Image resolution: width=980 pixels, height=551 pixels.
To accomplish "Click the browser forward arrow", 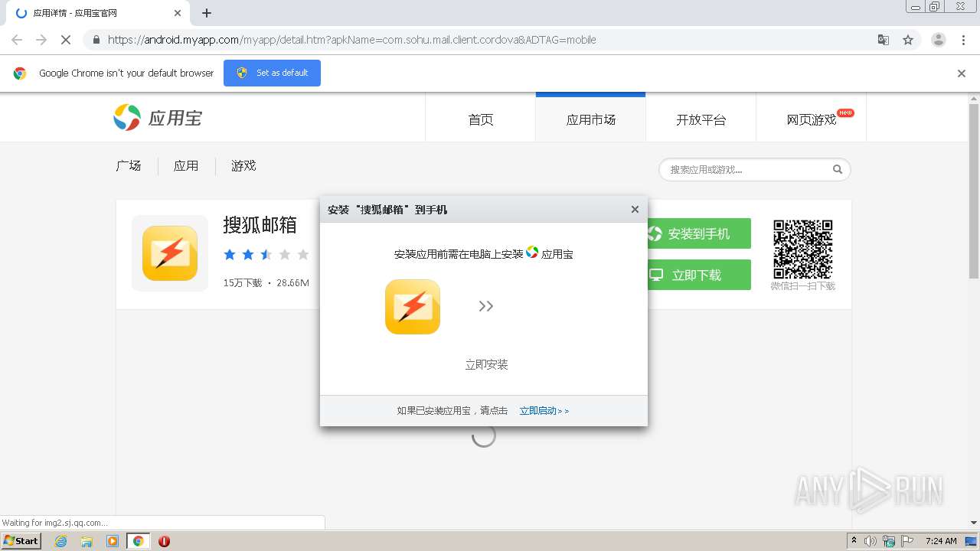I will click(x=41, y=40).
